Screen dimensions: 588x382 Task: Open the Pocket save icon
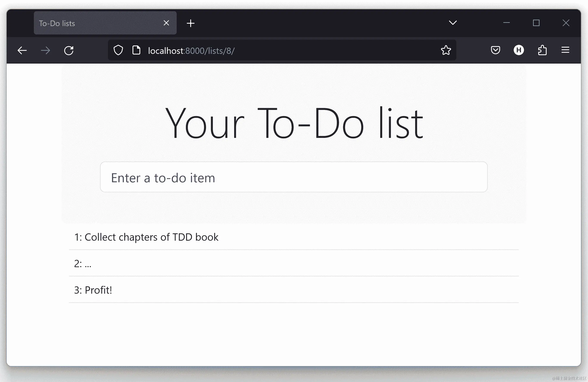click(495, 50)
